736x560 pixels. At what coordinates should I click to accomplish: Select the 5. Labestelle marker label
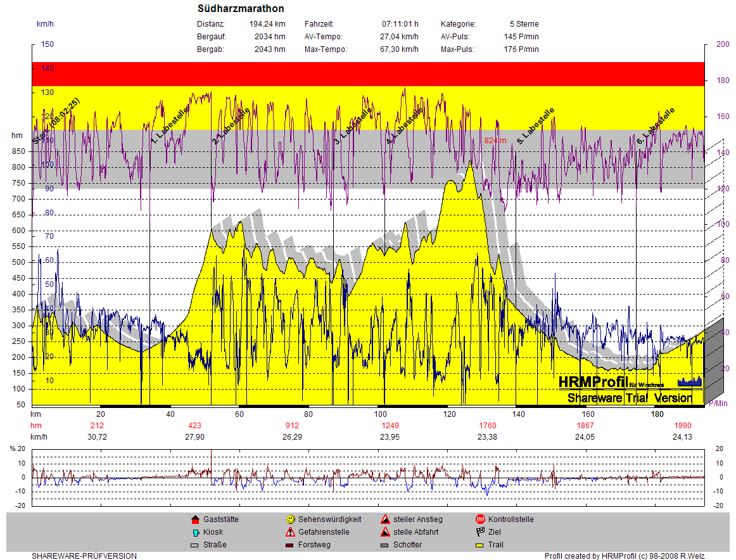pyautogui.click(x=536, y=126)
